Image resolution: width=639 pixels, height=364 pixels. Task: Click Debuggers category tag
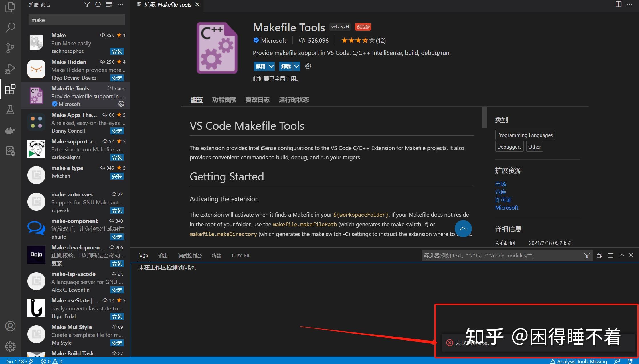[x=509, y=147]
